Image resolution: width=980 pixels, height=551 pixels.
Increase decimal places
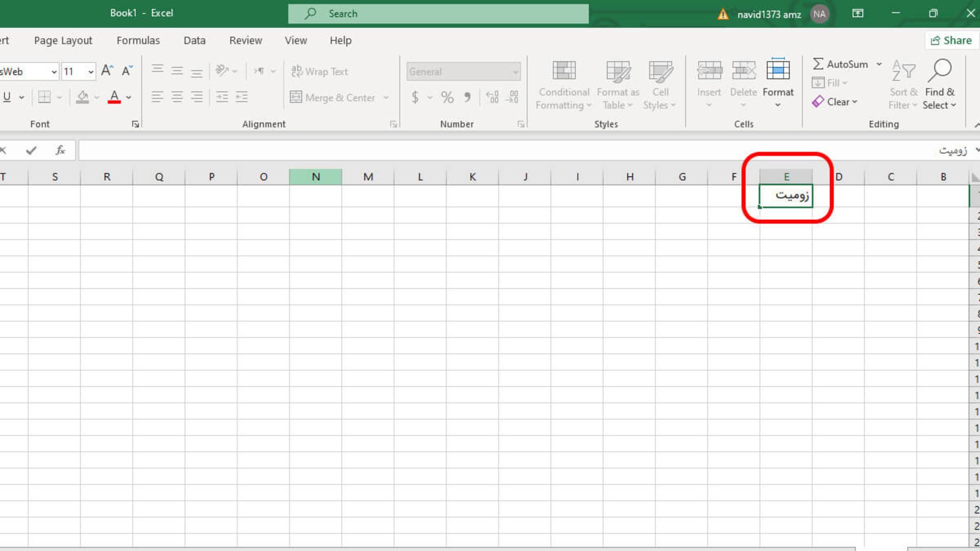[493, 97]
